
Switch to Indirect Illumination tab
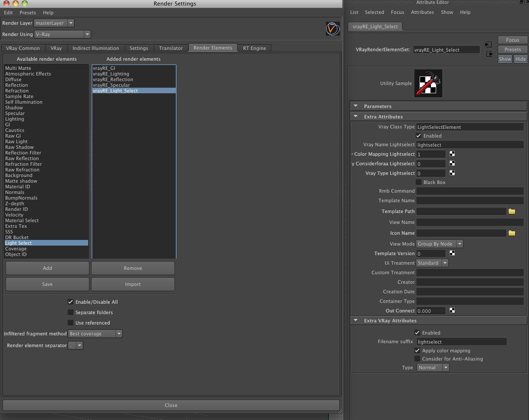96,48
